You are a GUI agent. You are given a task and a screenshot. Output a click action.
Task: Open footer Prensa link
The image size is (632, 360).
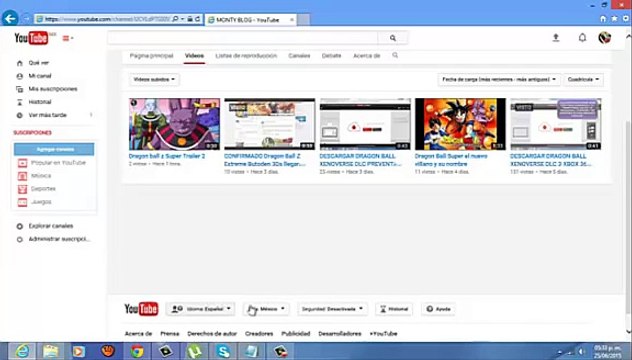pos(170,334)
